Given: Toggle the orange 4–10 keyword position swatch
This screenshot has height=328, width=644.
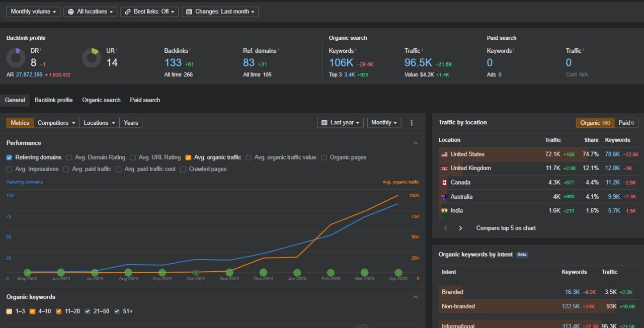Looking at the screenshot, I should click(32, 311).
